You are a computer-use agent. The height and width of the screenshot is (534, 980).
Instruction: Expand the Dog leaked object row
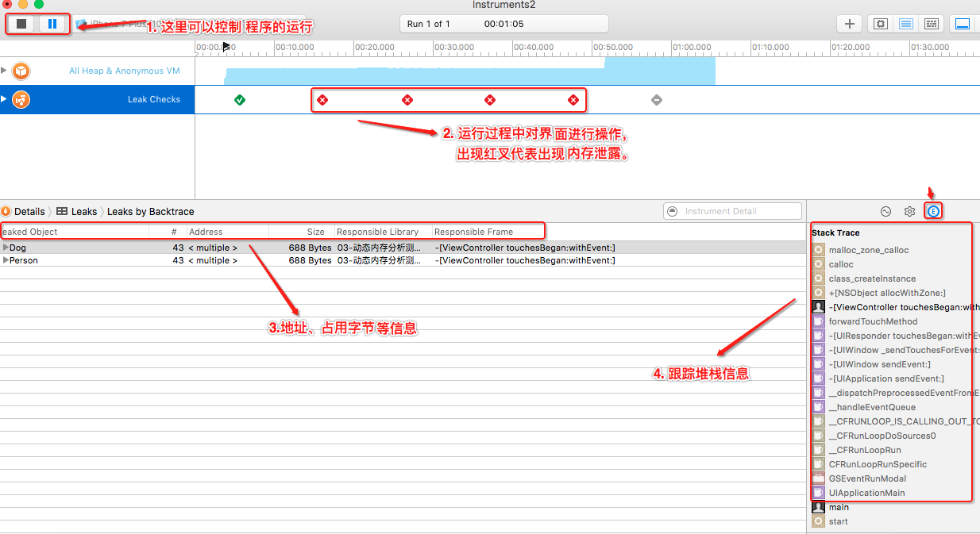click(6, 247)
